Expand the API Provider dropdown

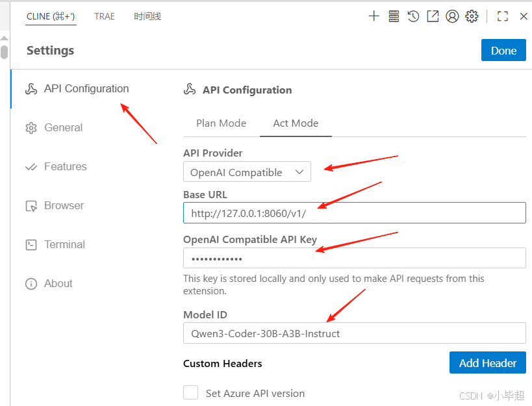point(247,171)
